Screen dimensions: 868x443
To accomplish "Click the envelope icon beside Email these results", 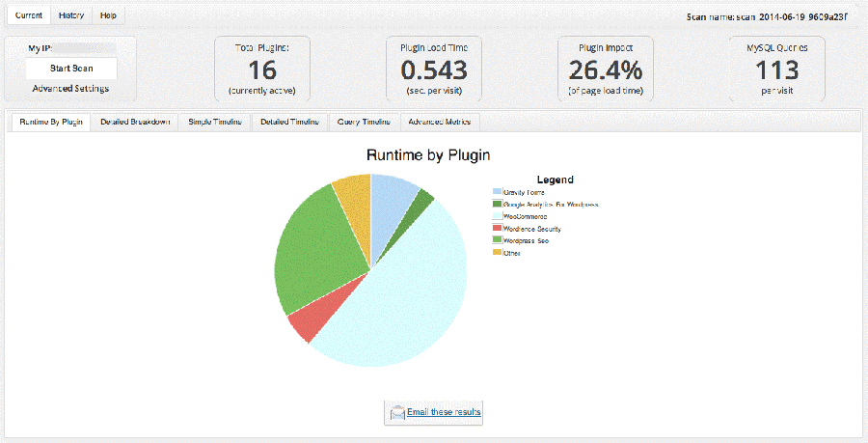I will (x=396, y=412).
